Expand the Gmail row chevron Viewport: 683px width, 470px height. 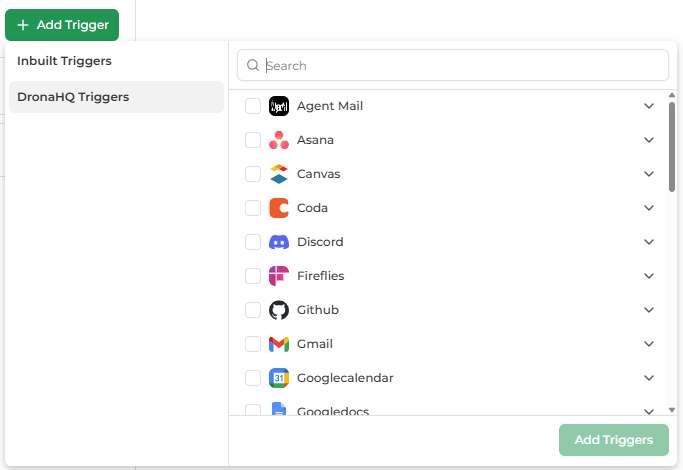pos(649,344)
